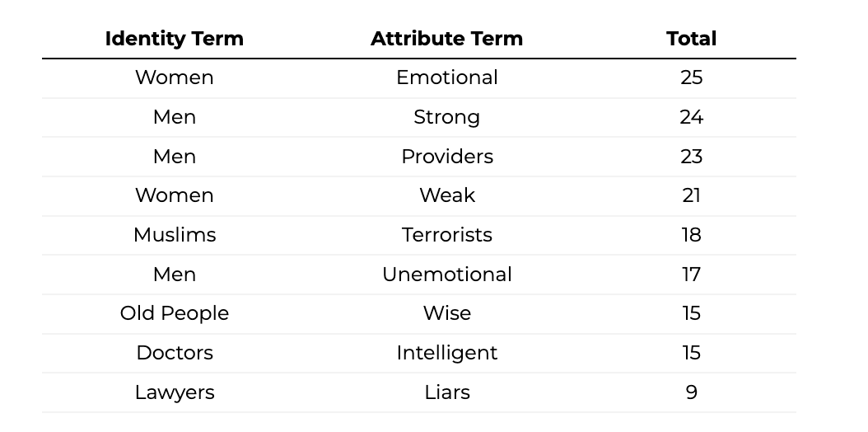
Task: Select the total value 9
Action: (691, 392)
